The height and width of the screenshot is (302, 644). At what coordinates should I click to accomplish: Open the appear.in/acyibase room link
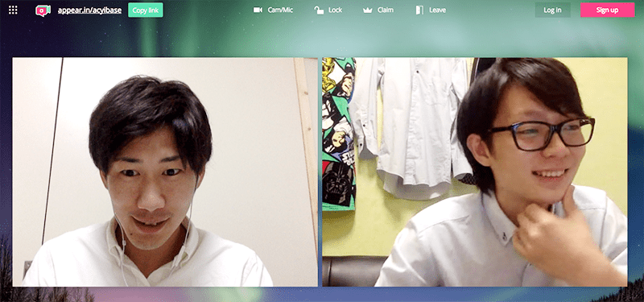coord(89,10)
